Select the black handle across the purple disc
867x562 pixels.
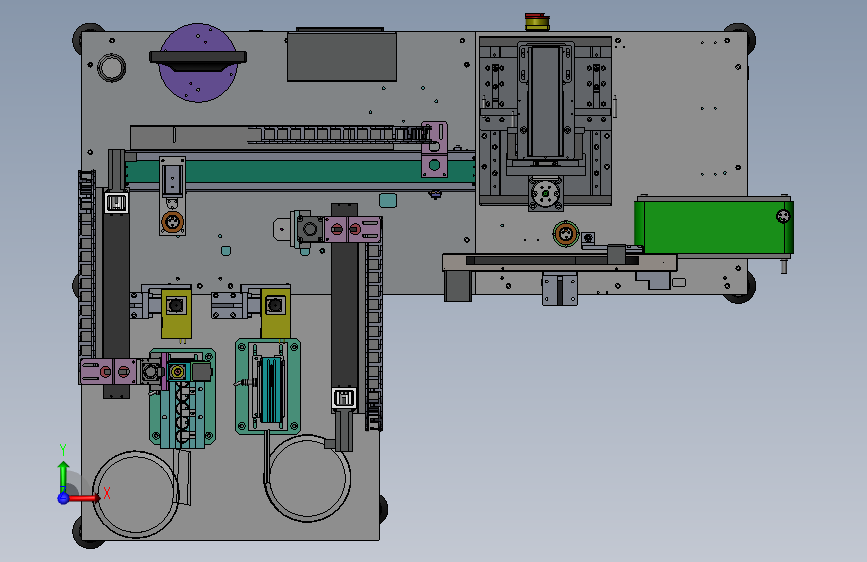[x=198, y=60]
